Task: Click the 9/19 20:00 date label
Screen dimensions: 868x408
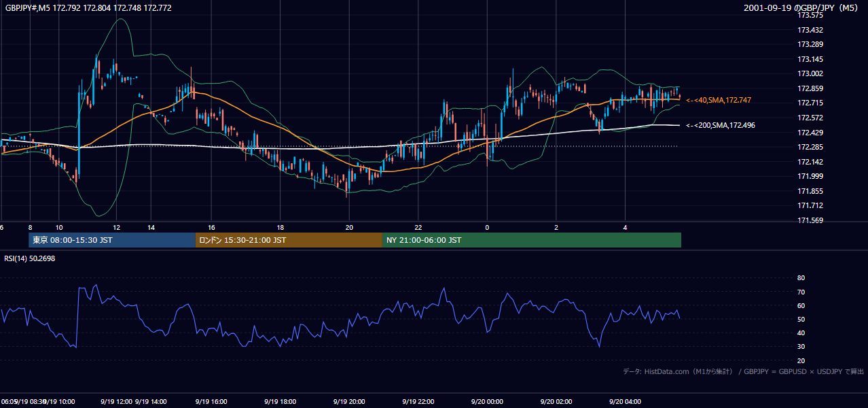Action: (349, 401)
